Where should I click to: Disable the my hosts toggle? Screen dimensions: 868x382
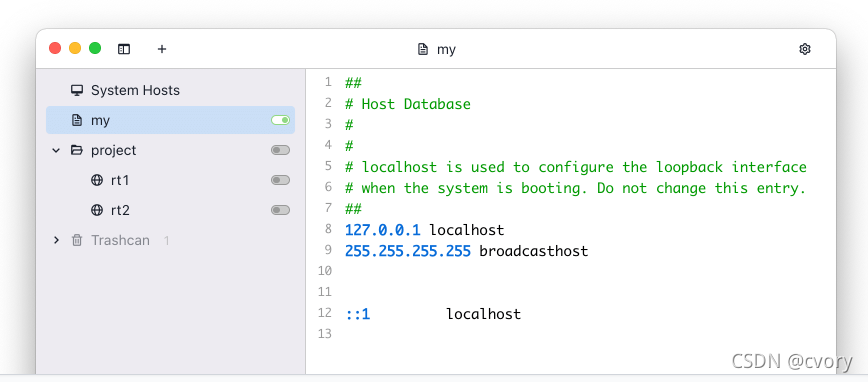click(x=280, y=120)
